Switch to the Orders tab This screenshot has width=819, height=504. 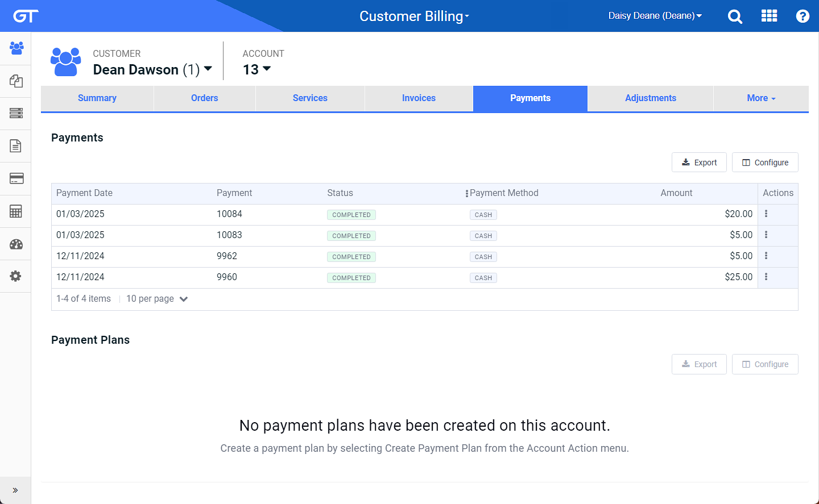point(205,98)
